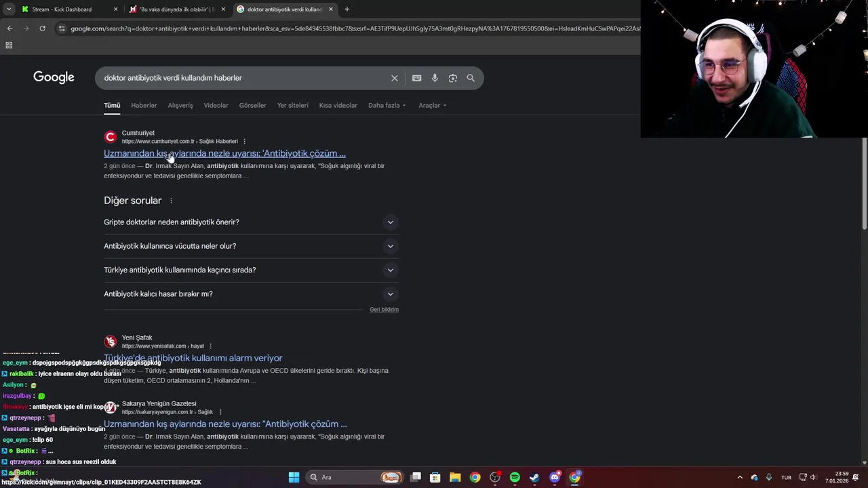Click the 'Yeni Şafak' source name
The width and height of the screenshot is (868, 488).
137,338
